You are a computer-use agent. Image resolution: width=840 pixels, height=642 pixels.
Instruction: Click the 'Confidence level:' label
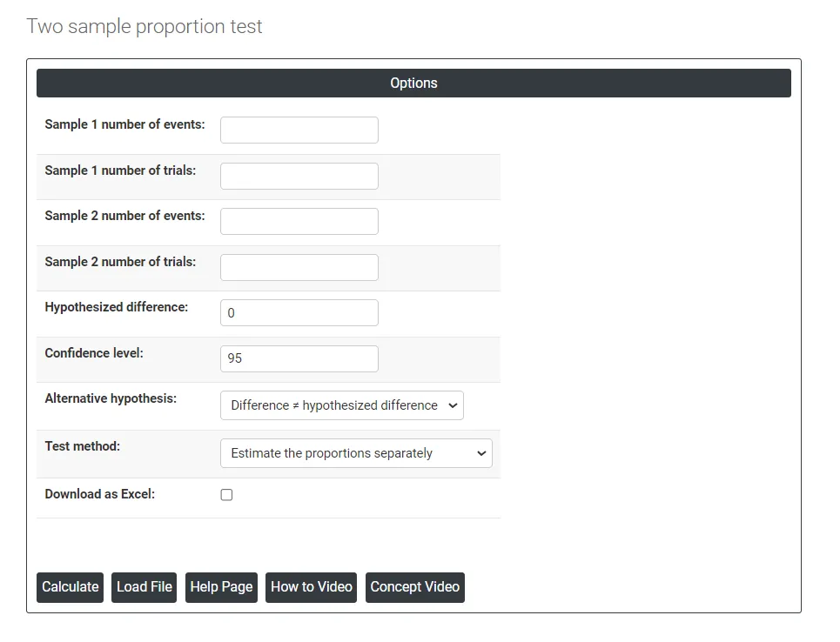94,353
